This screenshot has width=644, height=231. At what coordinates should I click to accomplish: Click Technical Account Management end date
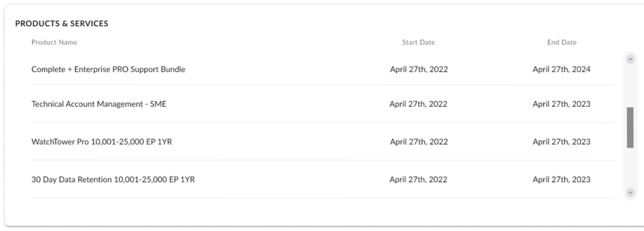click(x=561, y=104)
